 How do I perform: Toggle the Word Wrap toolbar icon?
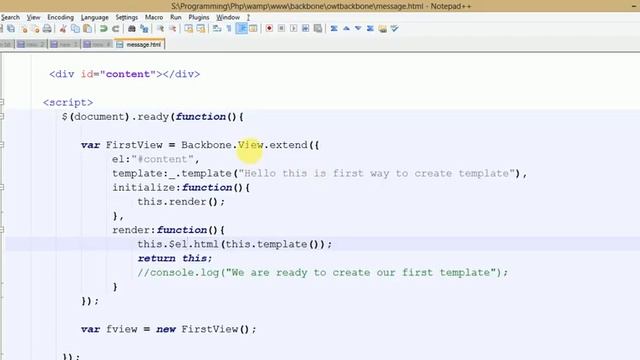217,29
